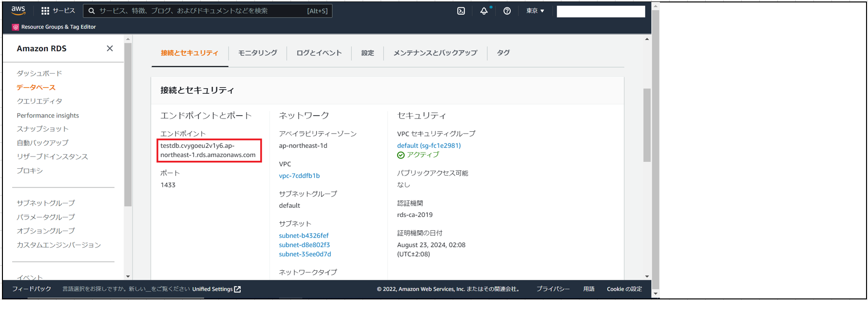Open Performance insights in sidebar
The width and height of the screenshot is (868, 316).
point(48,116)
